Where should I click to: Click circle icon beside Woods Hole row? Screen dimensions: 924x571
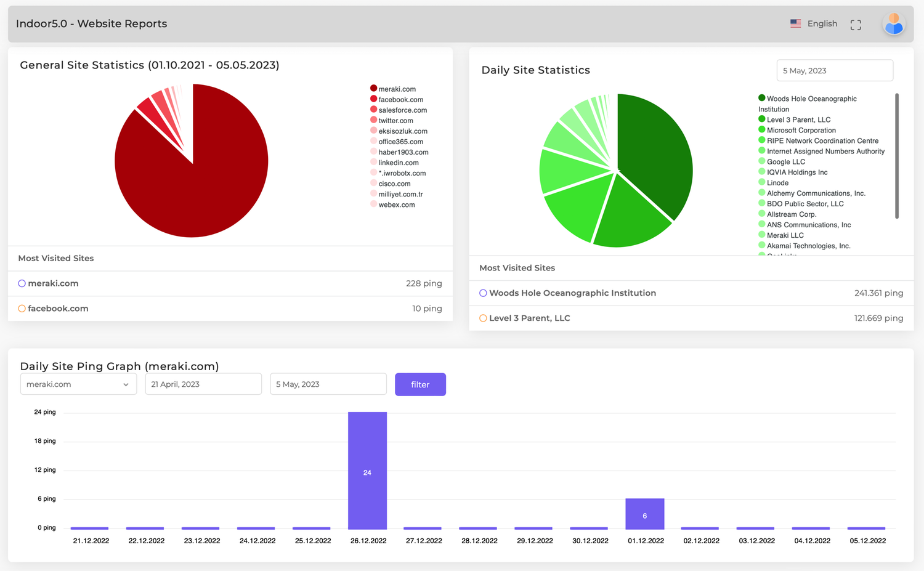coord(483,293)
